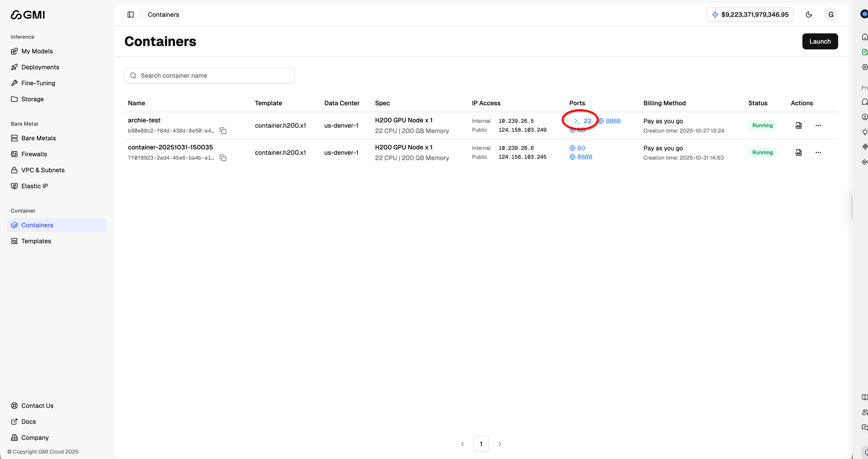
Task: Click public IP 124.158.103.245
Action: pyautogui.click(x=522, y=157)
